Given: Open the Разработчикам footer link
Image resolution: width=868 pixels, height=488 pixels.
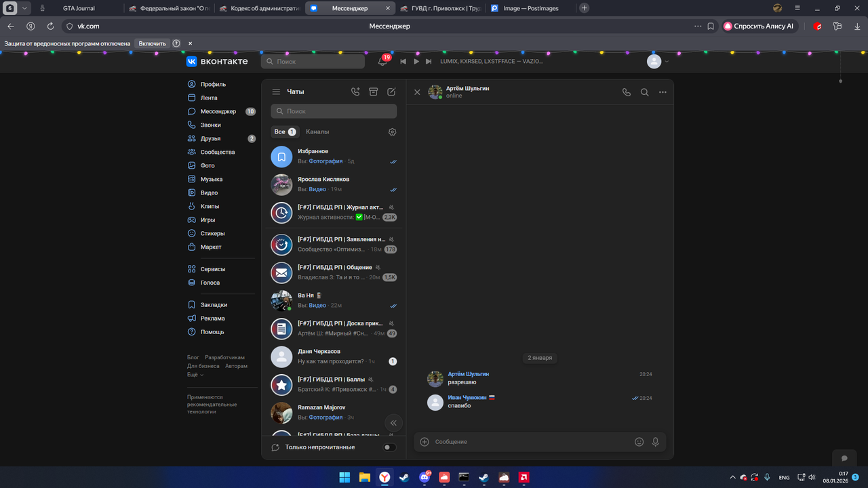Looking at the screenshot, I should [x=224, y=357].
